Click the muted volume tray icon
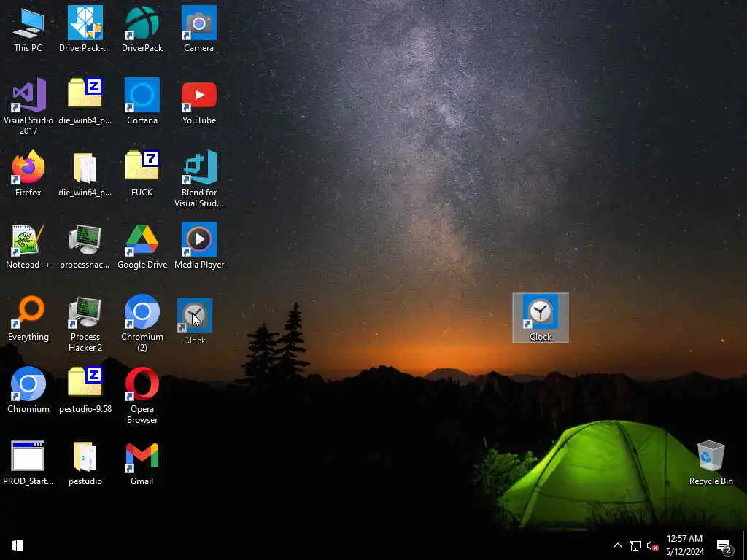 652,545
